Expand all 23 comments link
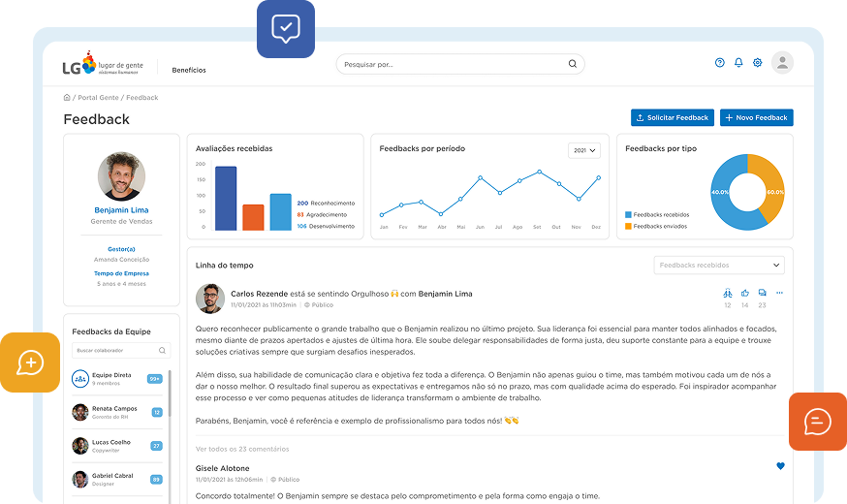Viewport: 847px width, 504px height. [x=242, y=449]
